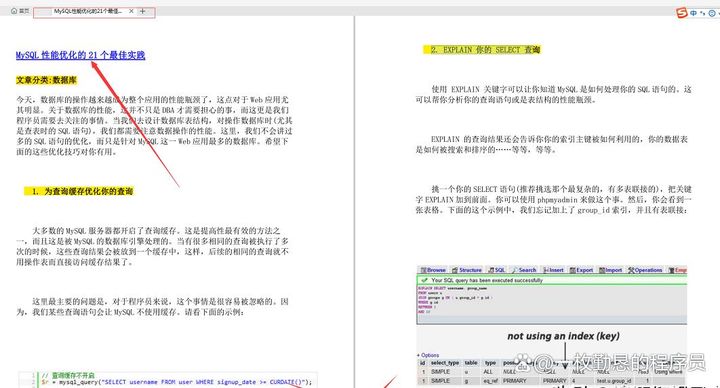Select the 文章分类:数据库 highlighted text
The width and height of the screenshot is (720, 388).
click(46, 80)
